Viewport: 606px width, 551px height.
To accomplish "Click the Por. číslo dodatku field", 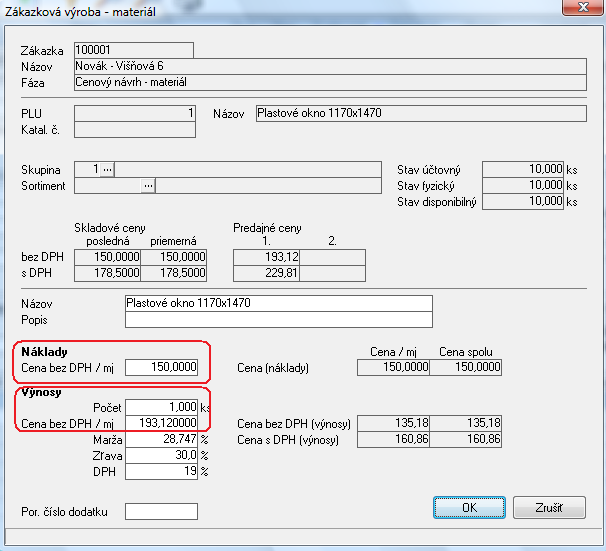I will click(161, 512).
